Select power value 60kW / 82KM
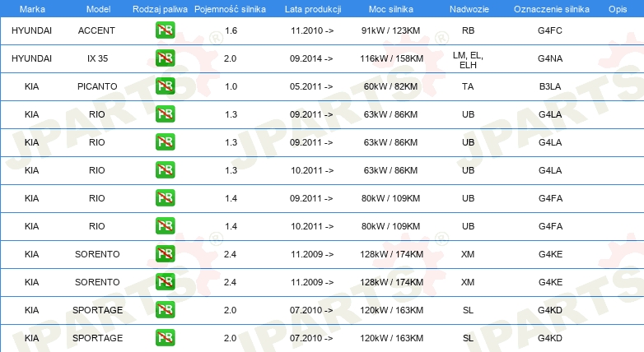644x352 pixels. (x=390, y=86)
